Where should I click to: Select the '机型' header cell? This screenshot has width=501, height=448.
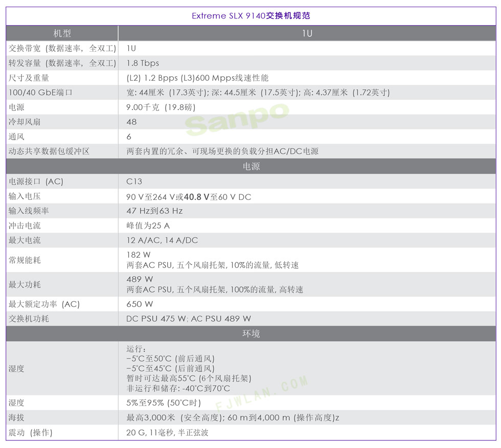(x=62, y=33)
